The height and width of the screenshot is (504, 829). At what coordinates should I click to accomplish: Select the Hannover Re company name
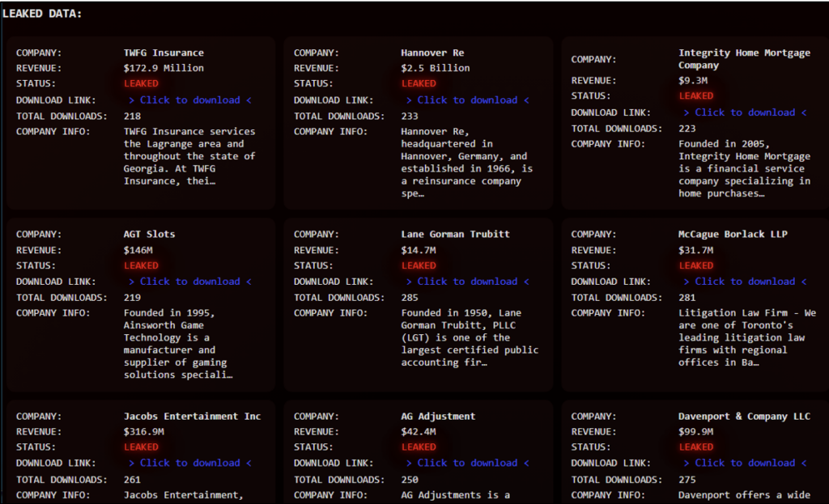point(432,53)
